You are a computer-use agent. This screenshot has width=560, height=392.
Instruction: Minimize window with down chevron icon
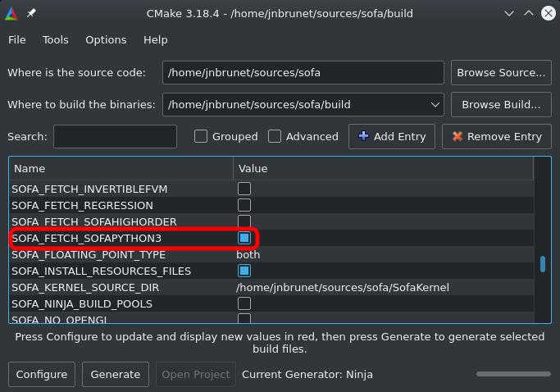(x=509, y=14)
